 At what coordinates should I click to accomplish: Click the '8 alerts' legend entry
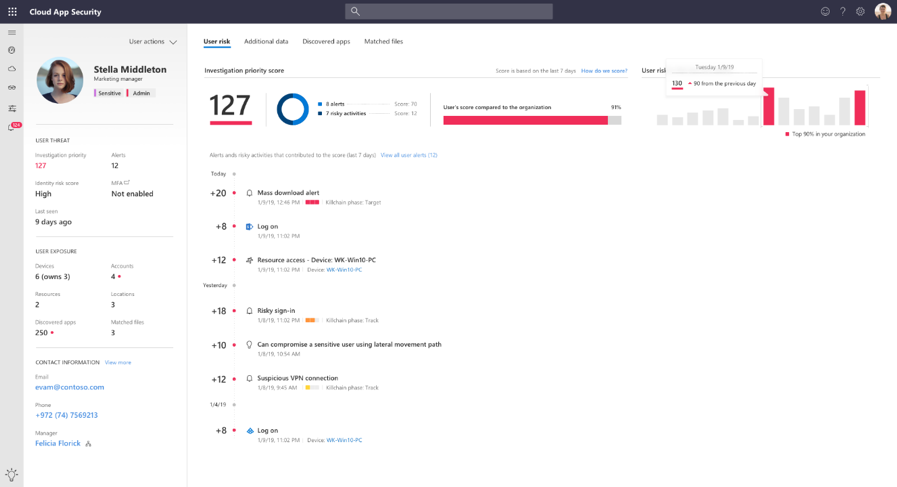[x=335, y=104]
